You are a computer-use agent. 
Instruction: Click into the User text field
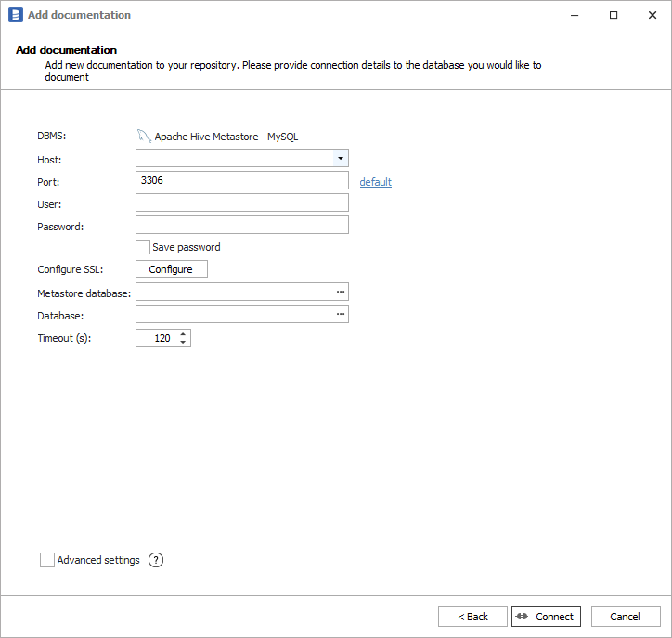point(241,202)
